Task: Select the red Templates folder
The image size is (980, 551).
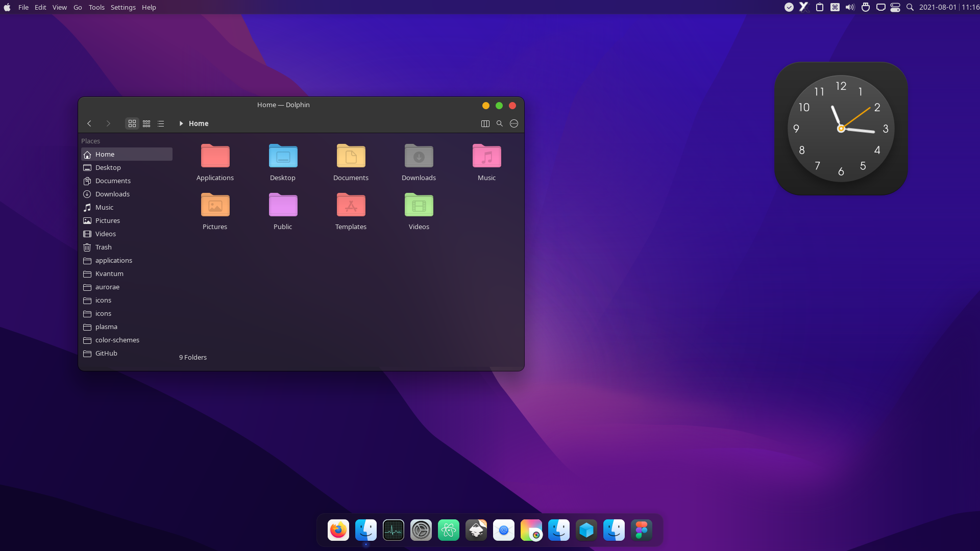Action: (x=351, y=212)
